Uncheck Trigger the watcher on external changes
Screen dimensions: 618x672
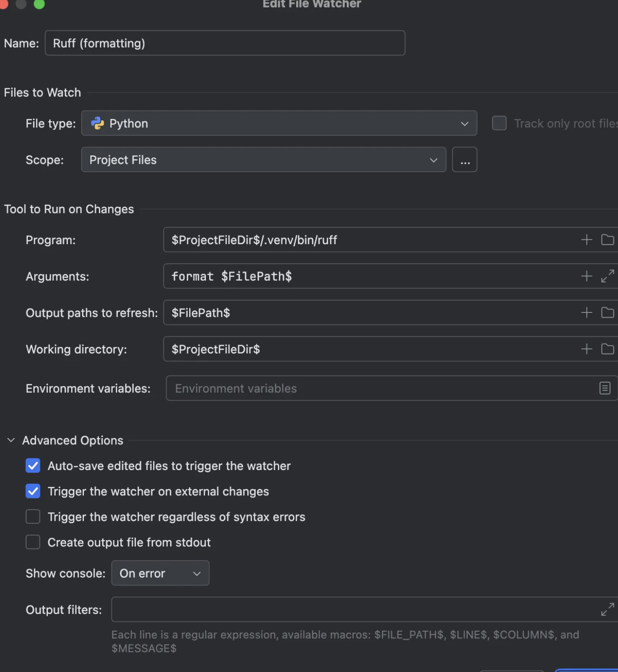[33, 491]
